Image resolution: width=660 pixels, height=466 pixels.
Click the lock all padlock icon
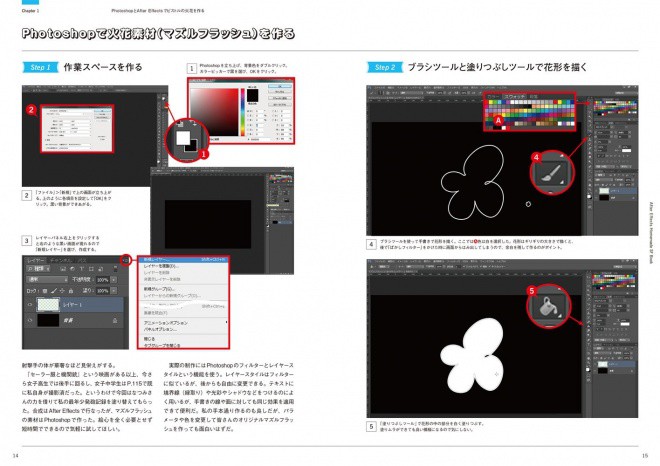click(x=71, y=290)
